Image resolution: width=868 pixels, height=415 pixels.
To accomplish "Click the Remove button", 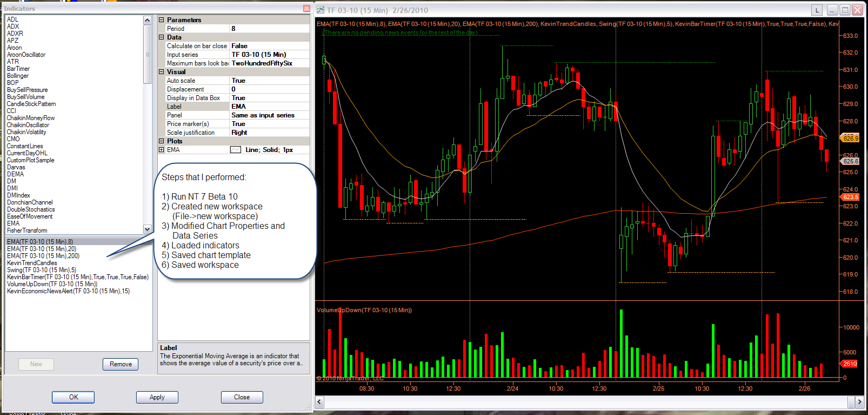I will 121,364.
